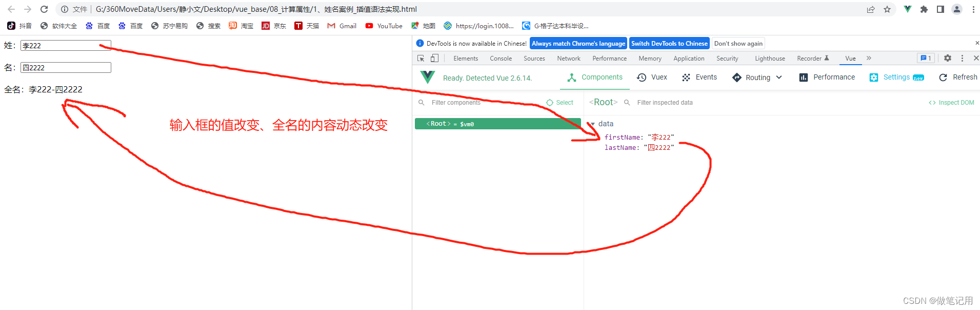Toggle the browser side panel icon
This screenshot has height=310, width=980.
pos(941,9)
